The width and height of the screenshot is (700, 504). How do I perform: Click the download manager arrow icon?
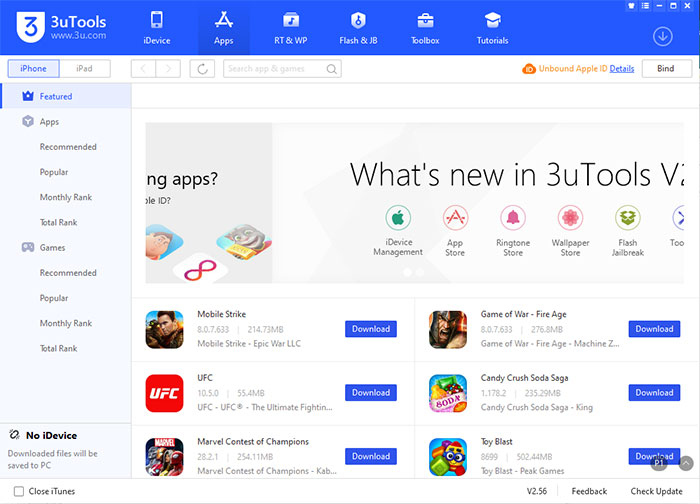[662, 37]
